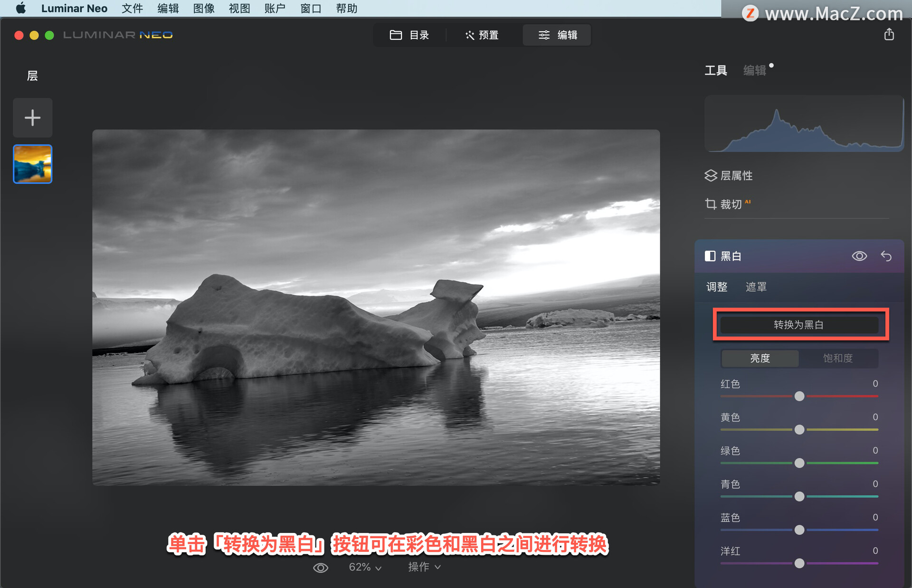Open the 图像 menu in menu bar

point(204,8)
